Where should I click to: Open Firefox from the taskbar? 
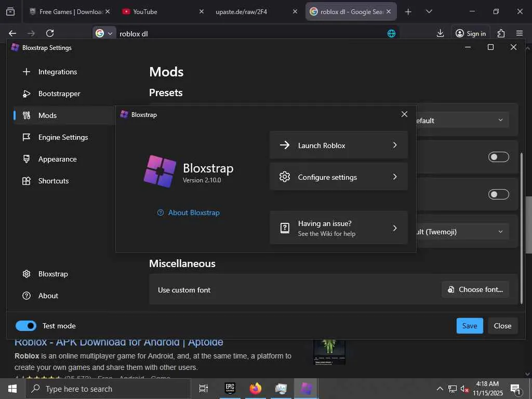click(256, 389)
